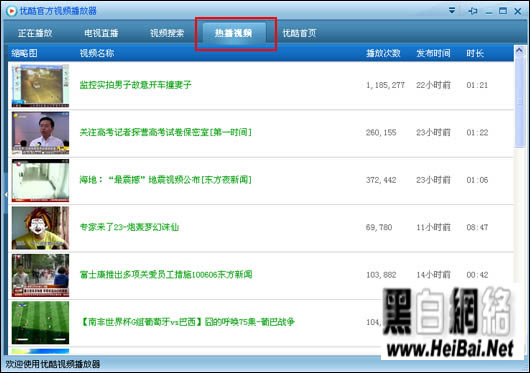Click the scrollbar up arrow
The height and width of the screenshot is (373, 530).
(x=520, y=51)
